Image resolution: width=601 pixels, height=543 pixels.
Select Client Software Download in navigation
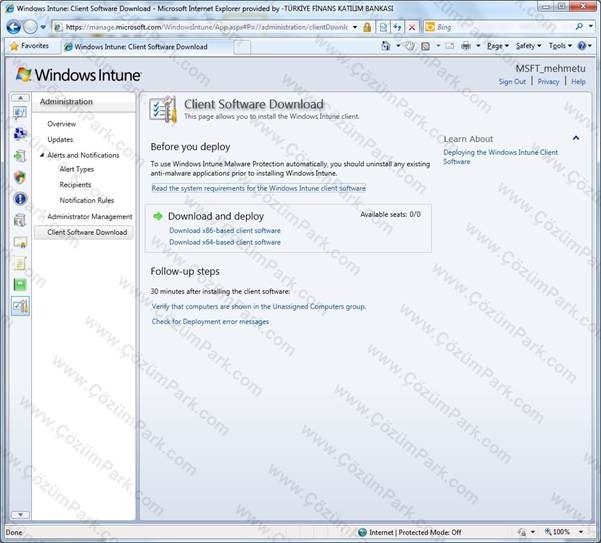click(84, 232)
